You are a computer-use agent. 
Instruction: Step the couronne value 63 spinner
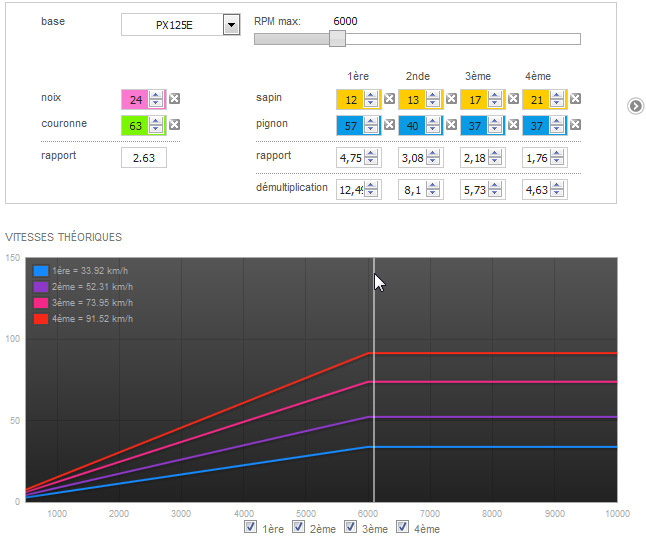click(156, 125)
